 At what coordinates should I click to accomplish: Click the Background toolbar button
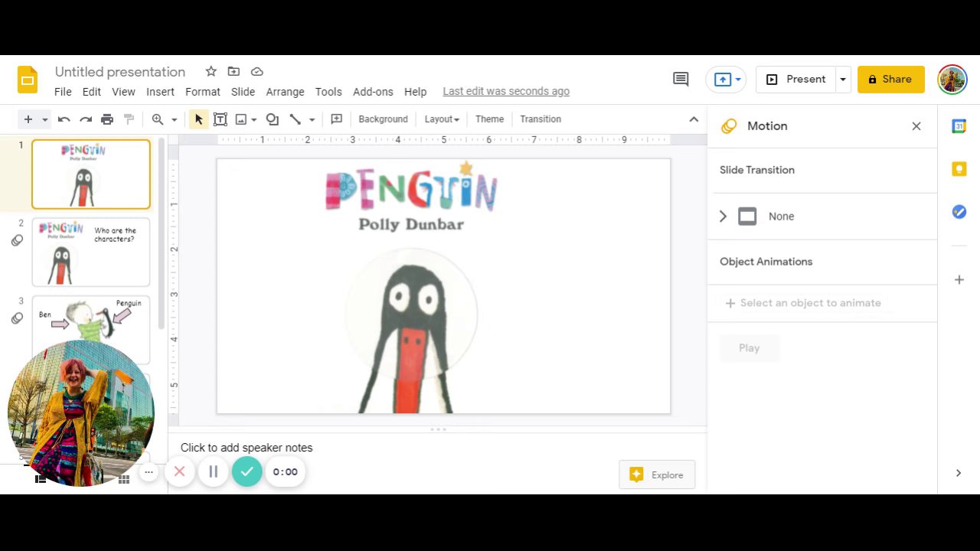tap(383, 119)
